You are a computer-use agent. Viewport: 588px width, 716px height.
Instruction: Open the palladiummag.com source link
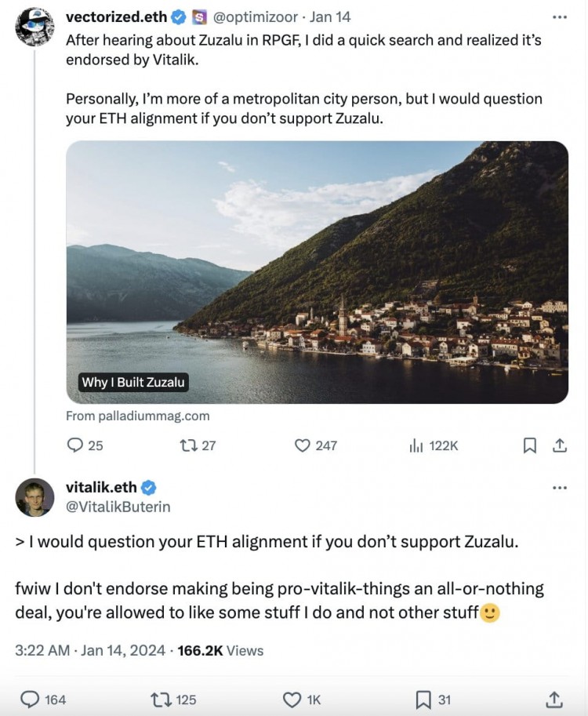click(138, 416)
